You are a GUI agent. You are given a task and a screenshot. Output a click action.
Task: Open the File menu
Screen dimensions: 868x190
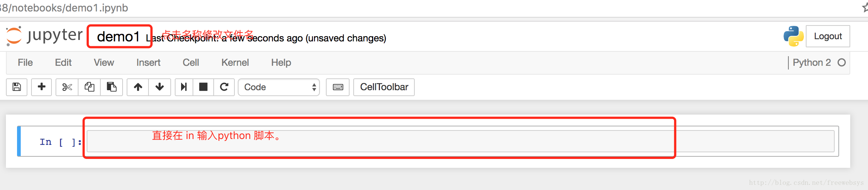[x=25, y=62]
